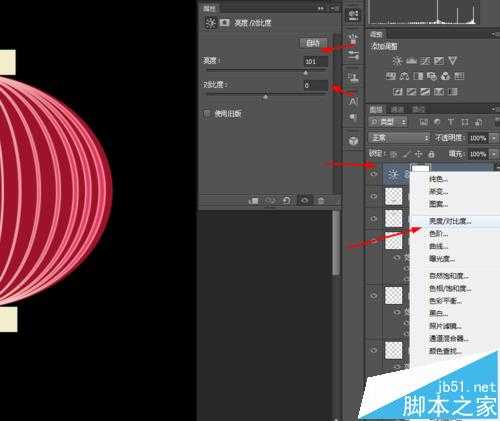Open the opacity (不透明度) slider arrow

pos(494,138)
